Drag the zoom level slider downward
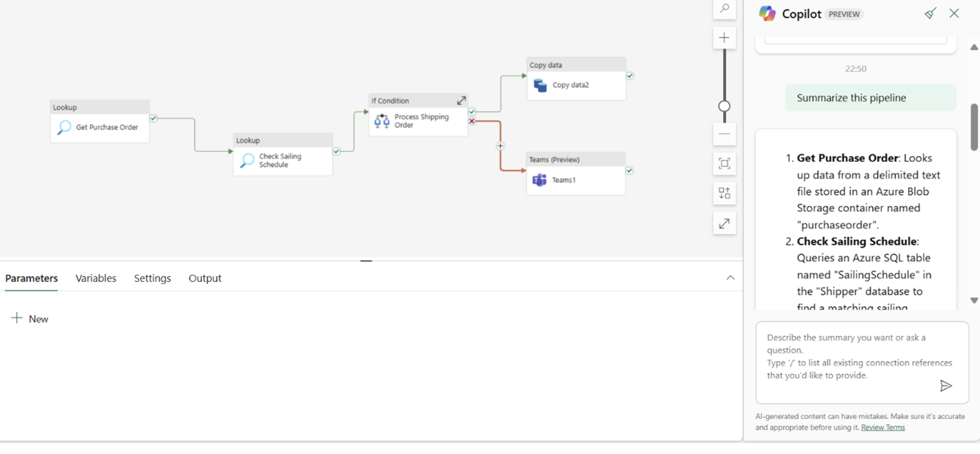This screenshot has height=454, width=980. coord(724,107)
